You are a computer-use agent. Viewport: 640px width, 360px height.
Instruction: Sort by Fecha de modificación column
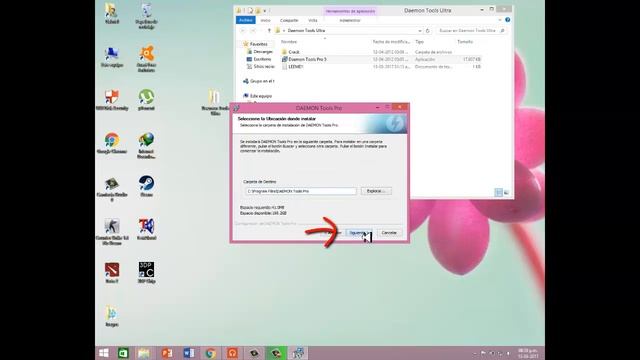391,42
